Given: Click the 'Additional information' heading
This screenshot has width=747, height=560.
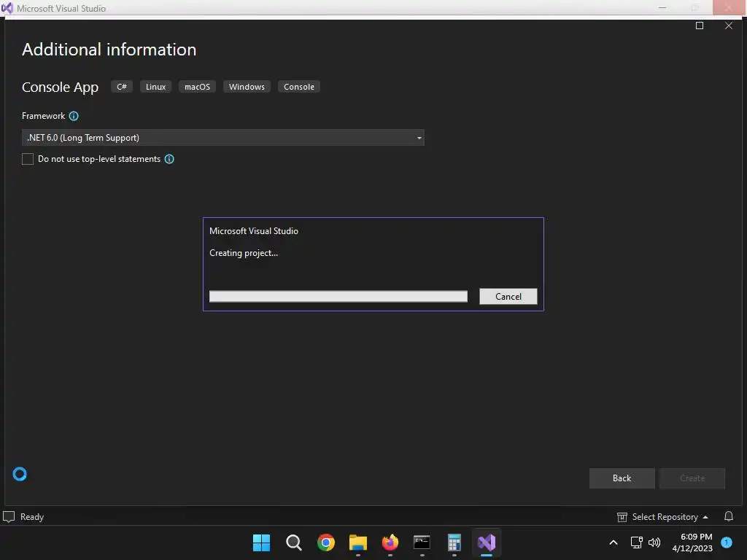Looking at the screenshot, I should click(x=109, y=50).
